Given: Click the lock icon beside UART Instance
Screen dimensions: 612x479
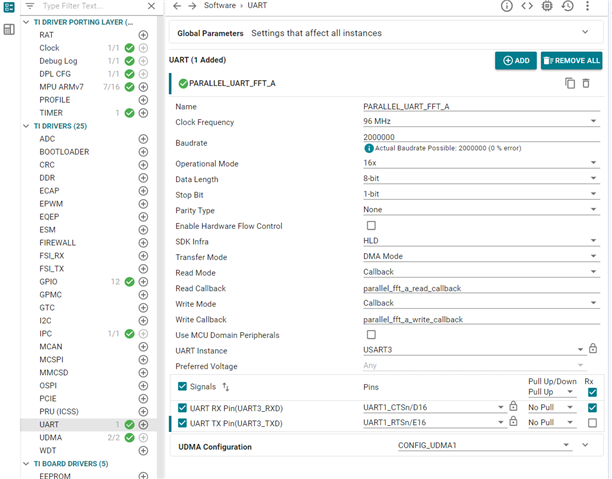Looking at the screenshot, I should [x=593, y=349].
